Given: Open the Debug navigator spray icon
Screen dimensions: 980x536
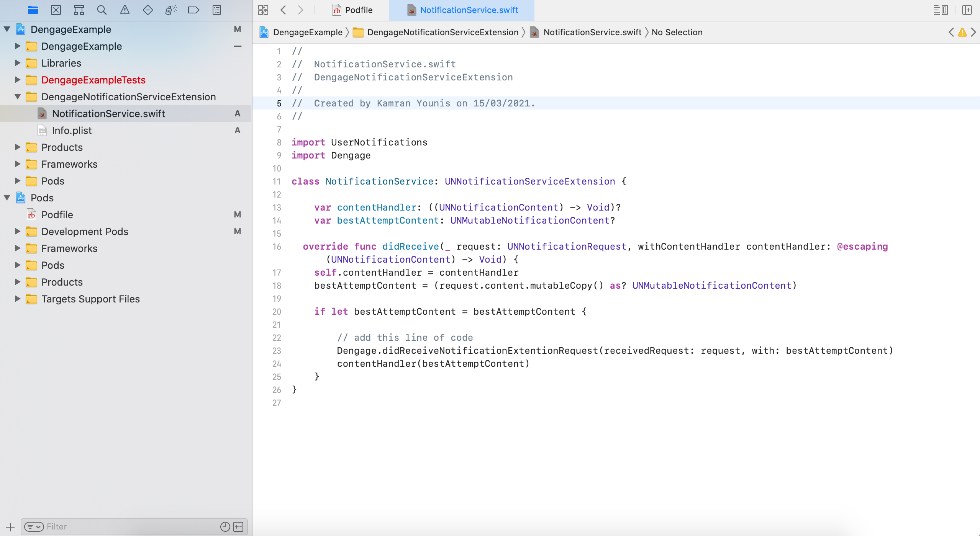Looking at the screenshot, I should point(171,10).
